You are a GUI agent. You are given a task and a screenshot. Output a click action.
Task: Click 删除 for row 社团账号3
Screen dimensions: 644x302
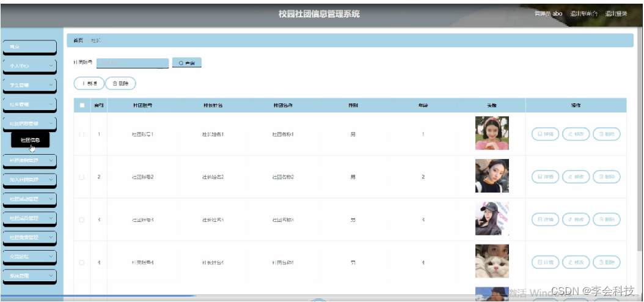pyautogui.click(x=607, y=219)
